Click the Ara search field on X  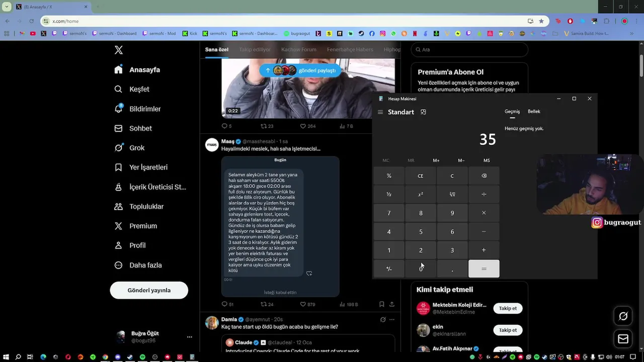pyautogui.click(x=469, y=49)
